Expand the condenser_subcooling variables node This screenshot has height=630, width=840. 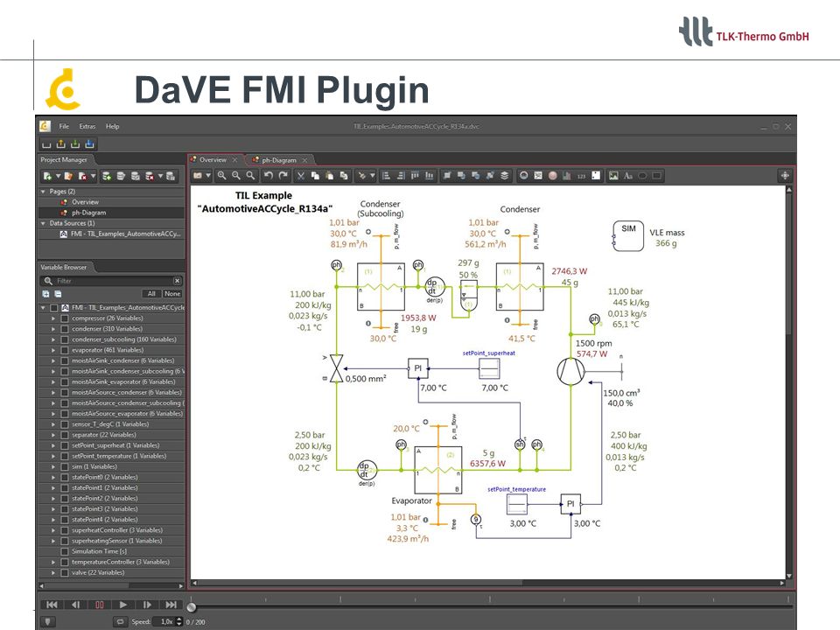click(53, 339)
